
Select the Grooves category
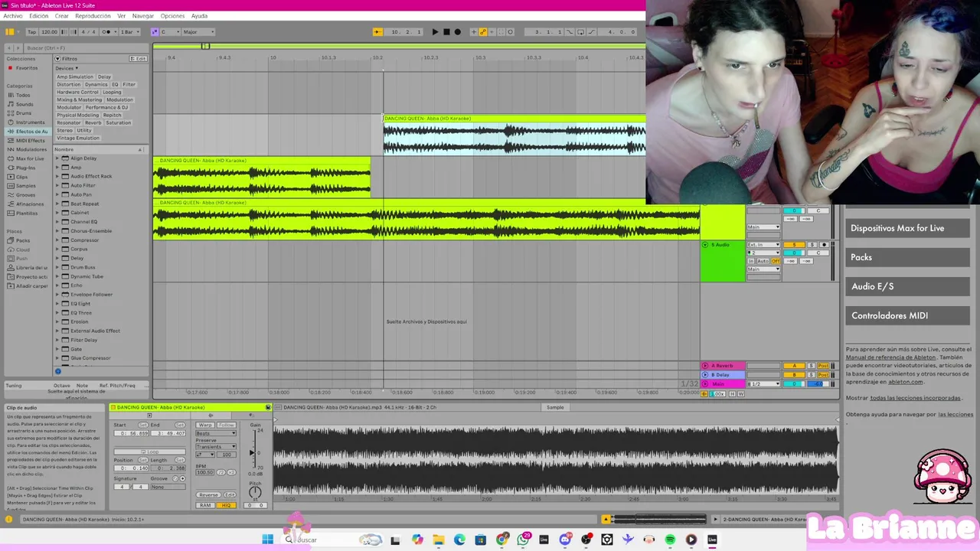[x=26, y=194]
